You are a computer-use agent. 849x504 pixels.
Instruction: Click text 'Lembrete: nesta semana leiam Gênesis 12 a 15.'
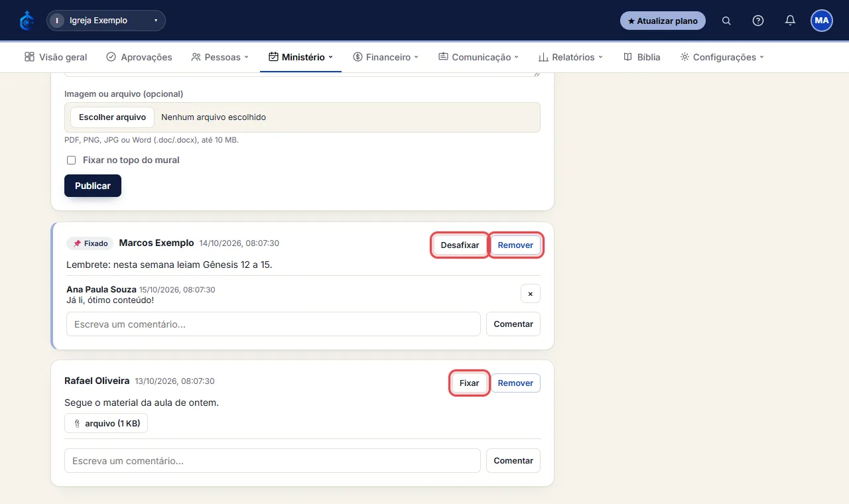point(169,265)
